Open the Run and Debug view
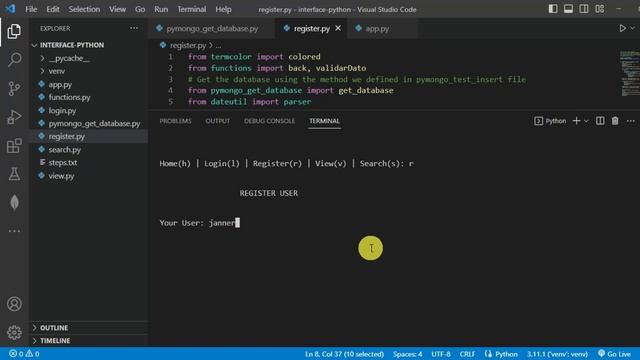The image size is (640, 360). point(14,117)
